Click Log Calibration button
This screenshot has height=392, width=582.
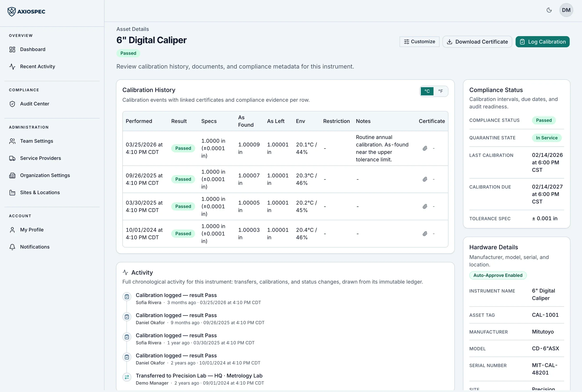543,42
